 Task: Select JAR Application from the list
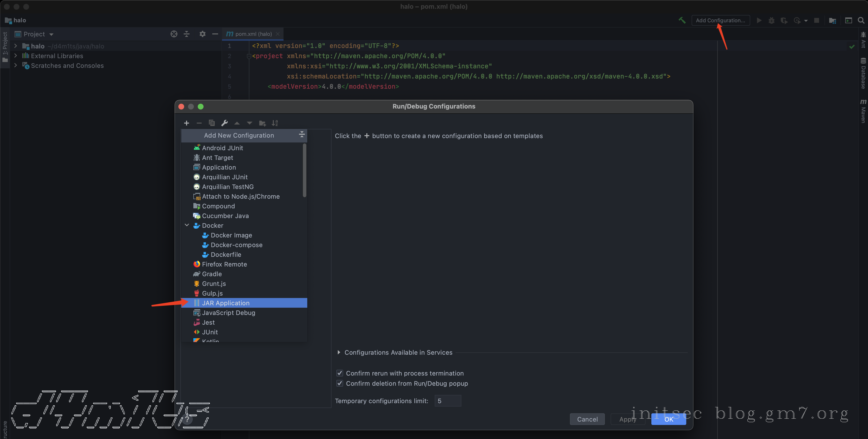(226, 303)
